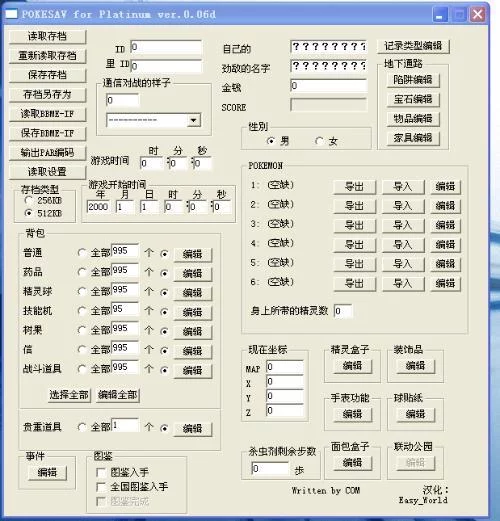This screenshot has width=500, height=521.
Task: Click 选择全部 in the bag section
Action: click(x=69, y=395)
